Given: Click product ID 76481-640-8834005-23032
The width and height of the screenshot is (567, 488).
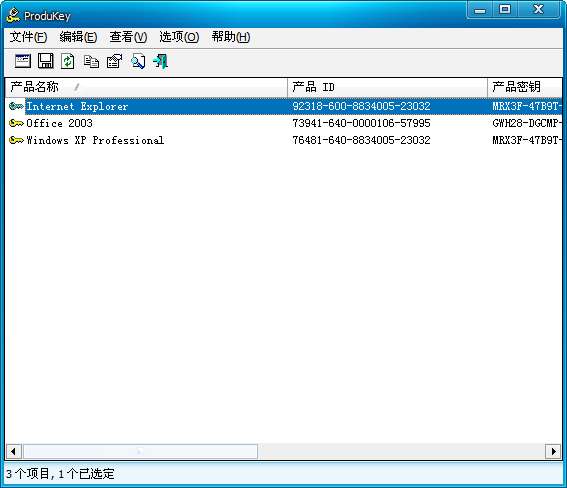Looking at the screenshot, I should [361, 140].
